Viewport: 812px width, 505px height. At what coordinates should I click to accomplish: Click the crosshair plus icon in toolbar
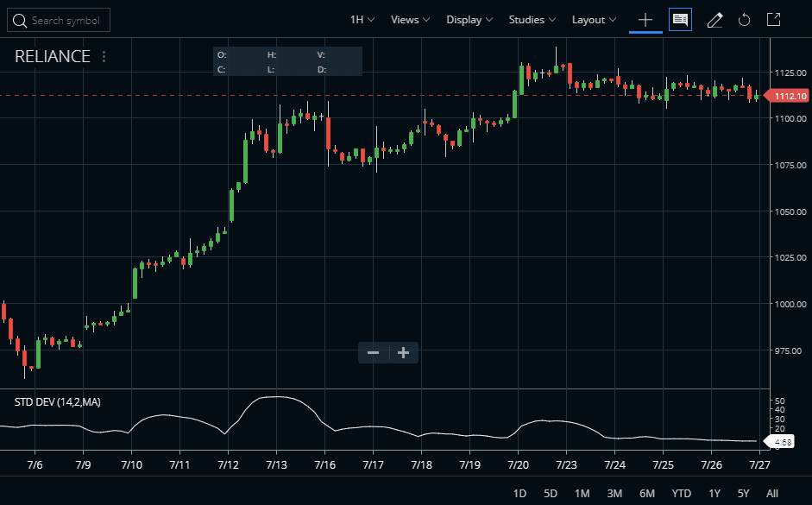(645, 20)
